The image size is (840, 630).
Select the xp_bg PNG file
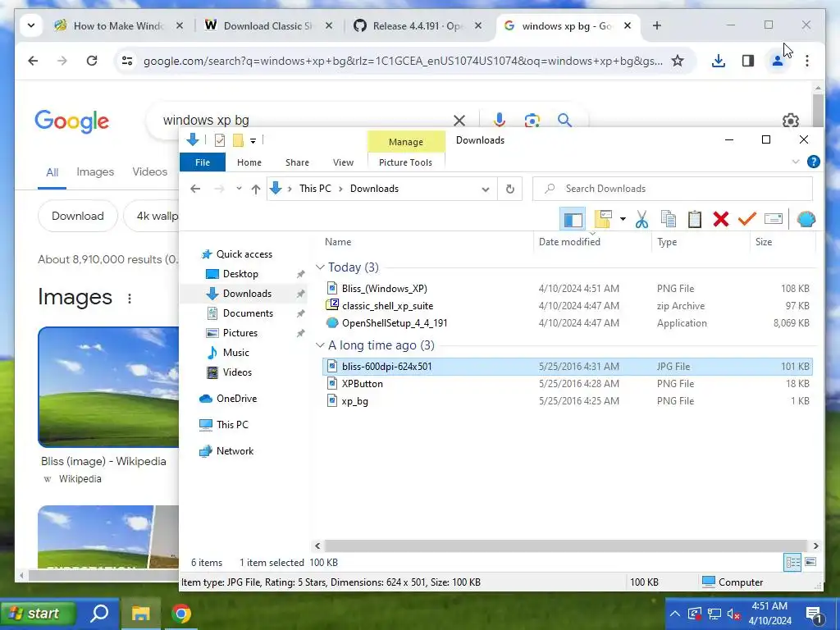(568, 400)
